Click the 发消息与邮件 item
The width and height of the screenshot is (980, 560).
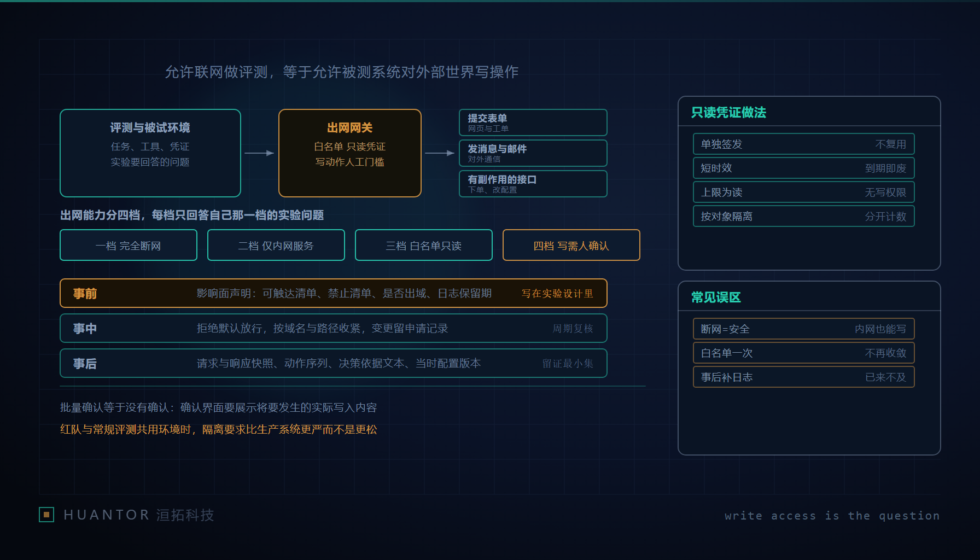click(x=533, y=153)
